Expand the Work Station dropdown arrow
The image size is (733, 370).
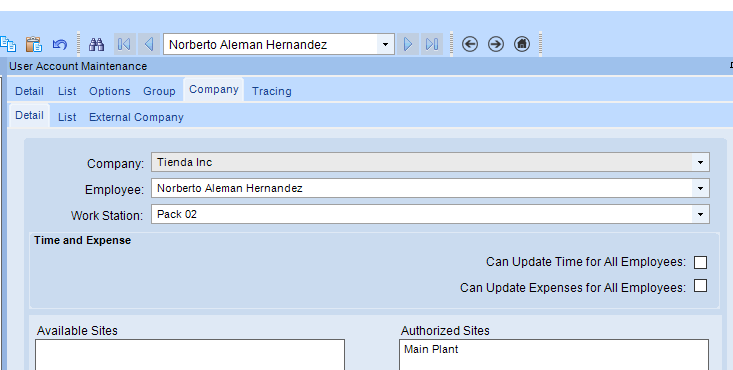pos(700,214)
